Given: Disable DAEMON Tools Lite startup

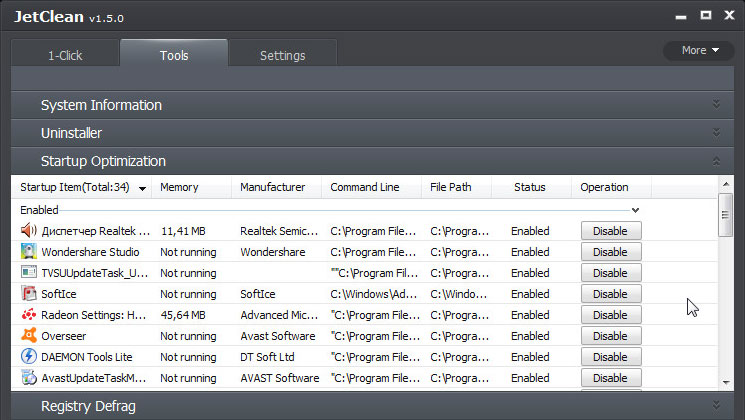Looking at the screenshot, I should point(611,357).
